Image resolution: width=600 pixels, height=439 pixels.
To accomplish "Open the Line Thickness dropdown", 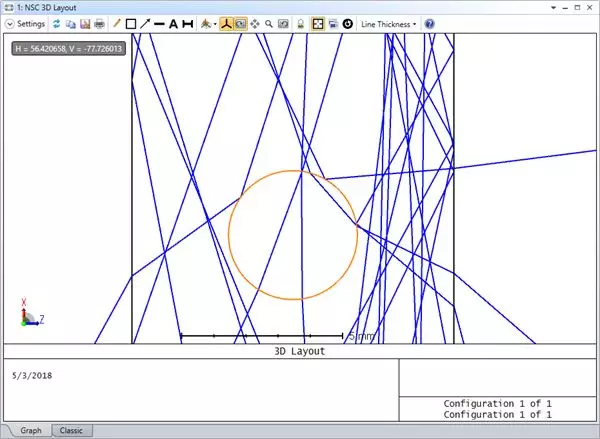I will 389,23.
